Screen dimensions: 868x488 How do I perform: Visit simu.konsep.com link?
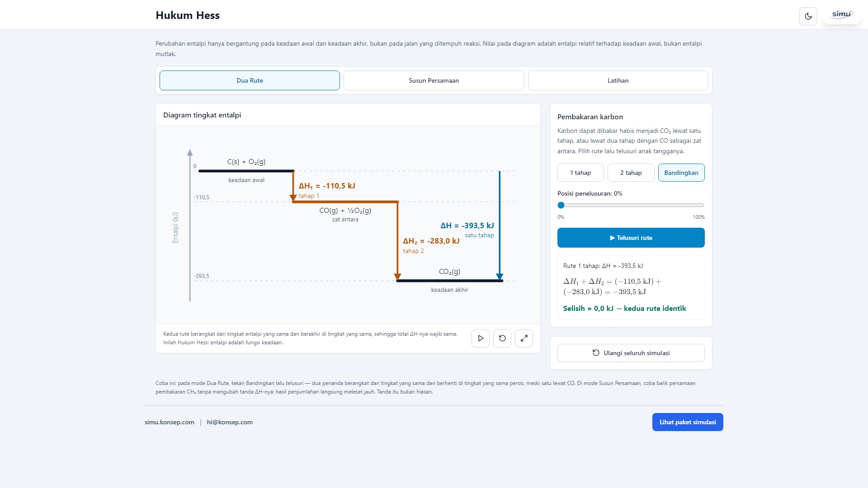(170, 422)
